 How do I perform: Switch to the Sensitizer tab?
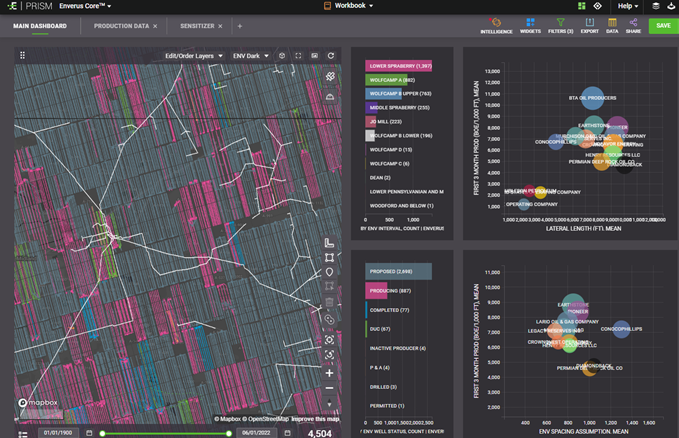pyautogui.click(x=197, y=26)
